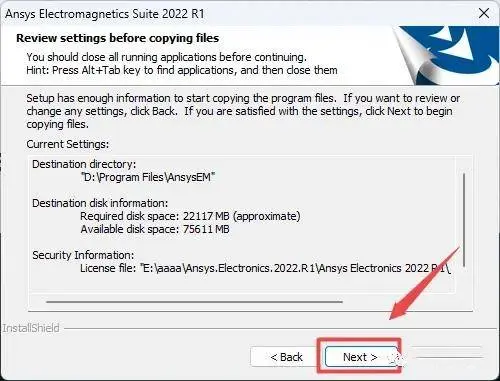Image resolution: width=500 pixels, height=381 pixels.
Task: Click the Alt+Tab hint text
Action: tap(182, 70)
